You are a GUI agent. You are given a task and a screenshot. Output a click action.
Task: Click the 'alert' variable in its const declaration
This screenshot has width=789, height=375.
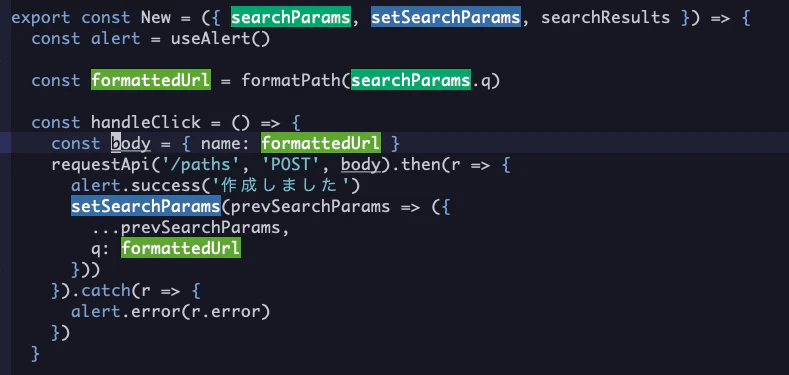[x=116, y=39]
